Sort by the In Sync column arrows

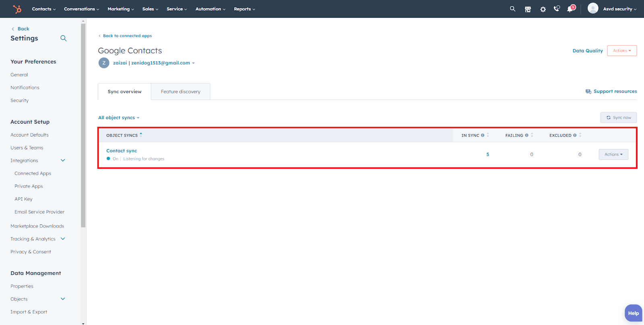[488, 135]
